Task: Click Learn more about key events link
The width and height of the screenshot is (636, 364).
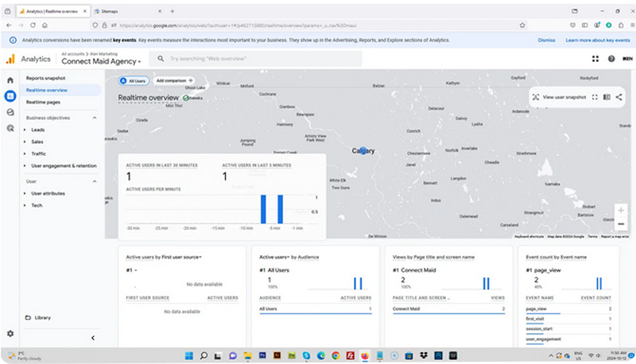Action: click(x=596, y=39)
